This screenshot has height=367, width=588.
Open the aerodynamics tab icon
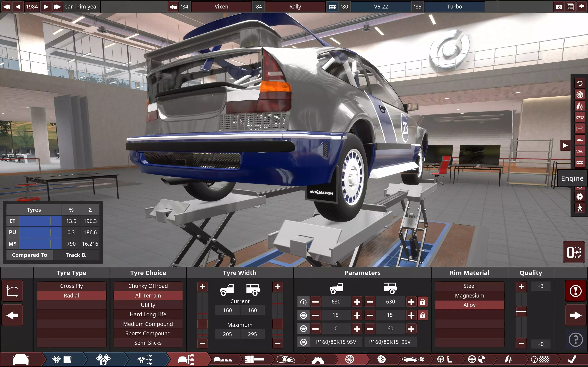[x=412, y=359]
